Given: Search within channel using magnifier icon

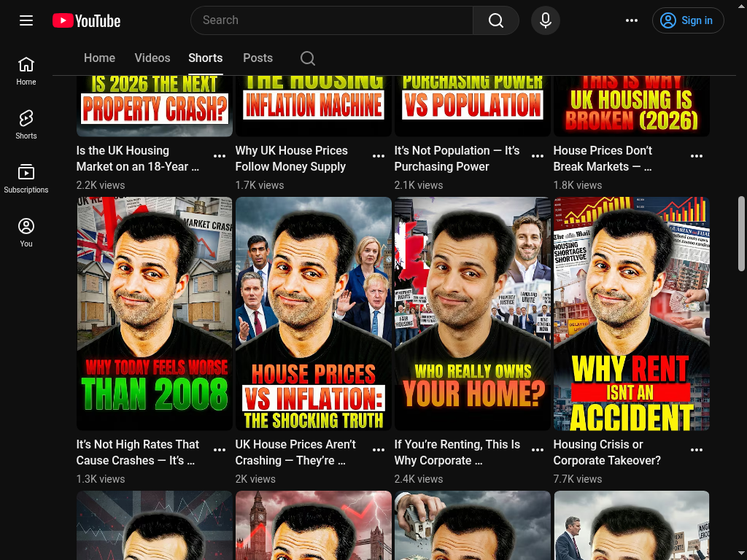Looking at the screenshot, I should click(x=308, y=58).
